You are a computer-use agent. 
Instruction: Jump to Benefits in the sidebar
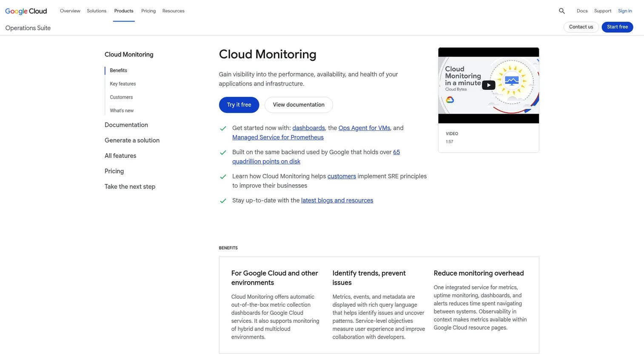coord(118,70)
